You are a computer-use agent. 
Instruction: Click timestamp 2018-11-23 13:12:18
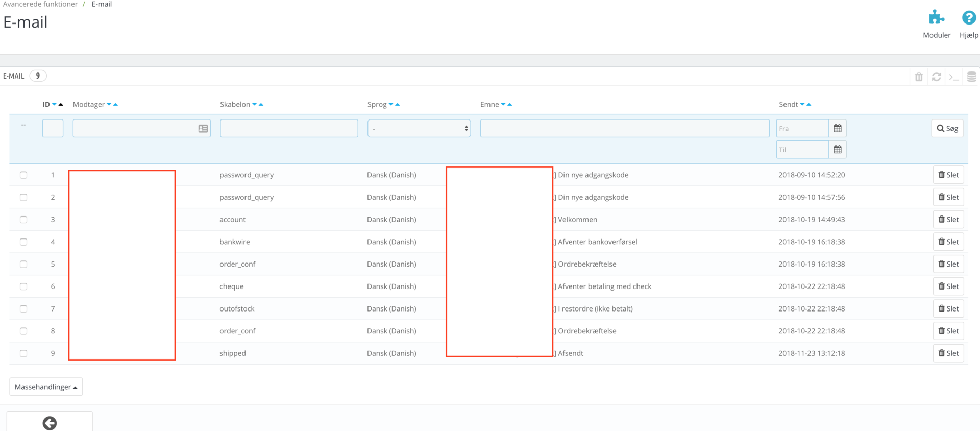click(812, 353)
